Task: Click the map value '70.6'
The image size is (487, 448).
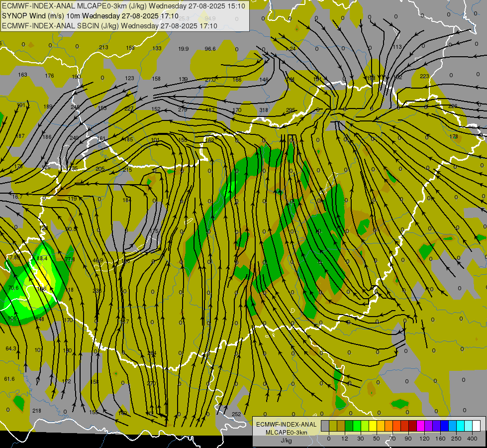Action: click(x=13, y=288)
